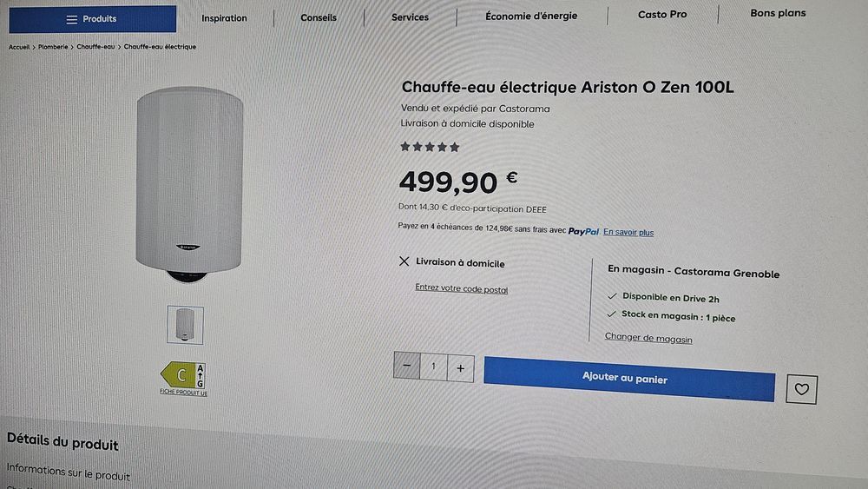868x489 pixels.
Task: Go to Plomberie breadcrumb
Action: [53, 47]
